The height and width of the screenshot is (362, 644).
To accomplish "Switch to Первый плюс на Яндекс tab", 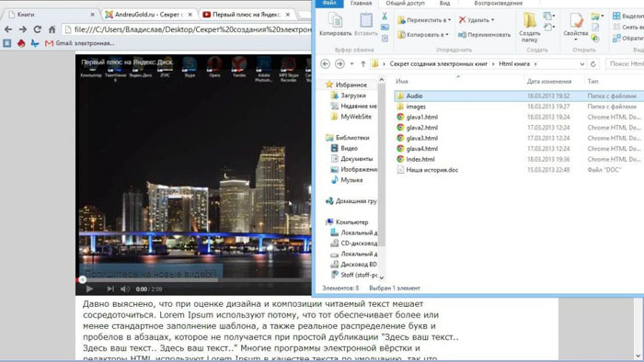I will (x=247, y=15).
